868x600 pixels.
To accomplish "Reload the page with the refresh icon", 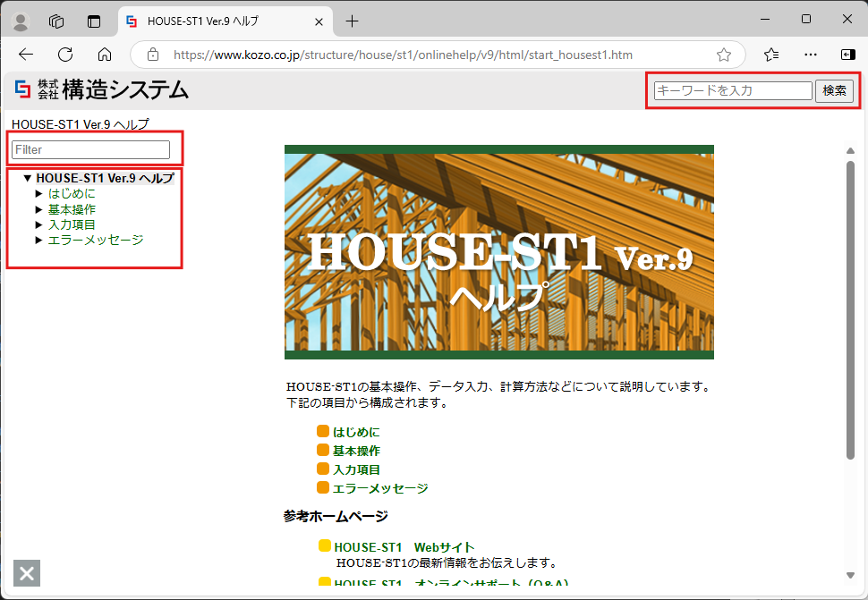I will click(x=65, y=55).
